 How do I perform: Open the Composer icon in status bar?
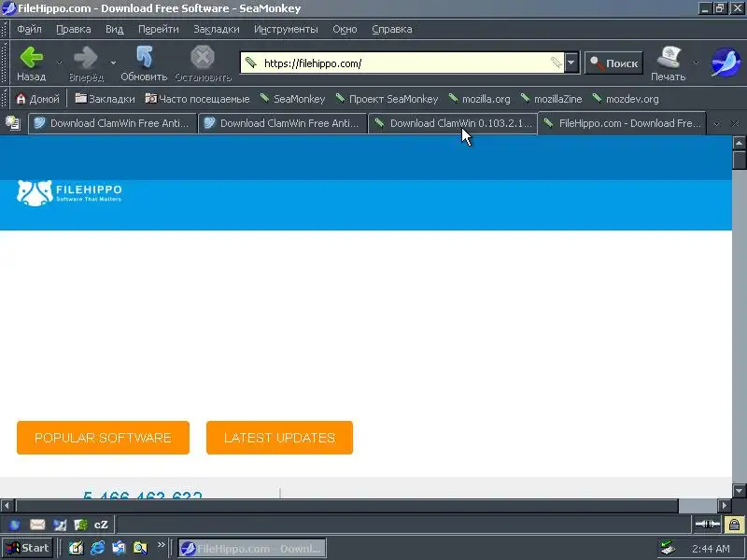60,525
